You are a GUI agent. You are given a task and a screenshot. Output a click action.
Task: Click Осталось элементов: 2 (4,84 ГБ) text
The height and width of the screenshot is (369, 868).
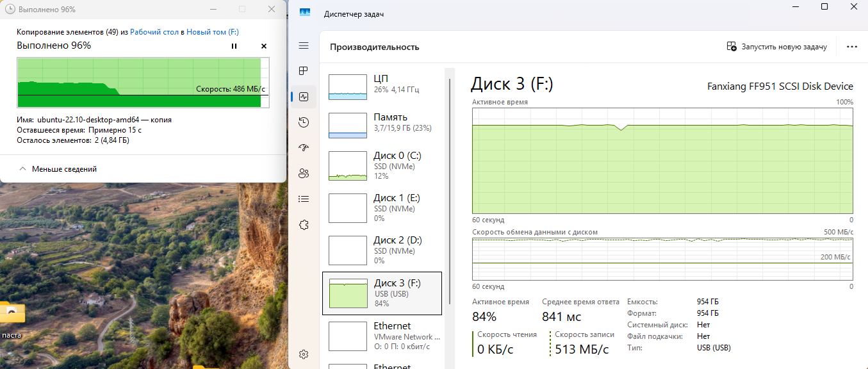pyautogui.click(x=73, y=140)
